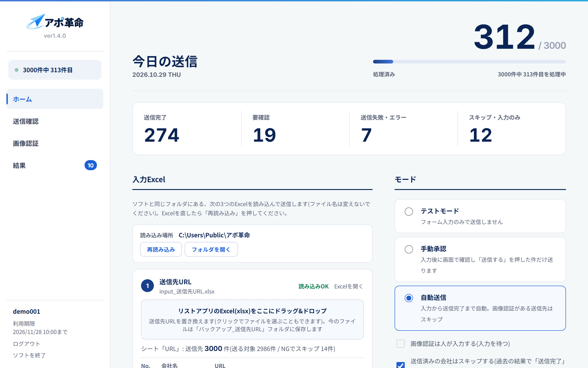Select the 手動承認 radio button
Viewport: 588px width, 368px height.
click(x=409, y=249)
